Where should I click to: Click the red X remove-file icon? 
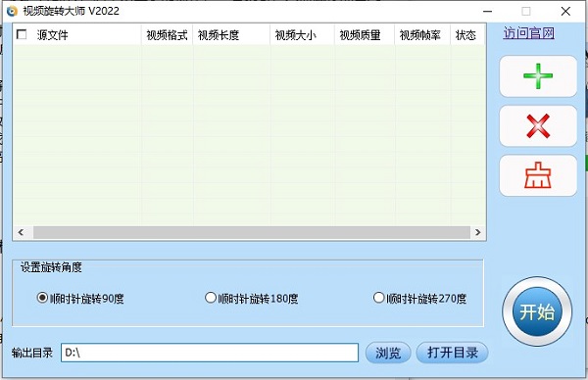[538, 126]
